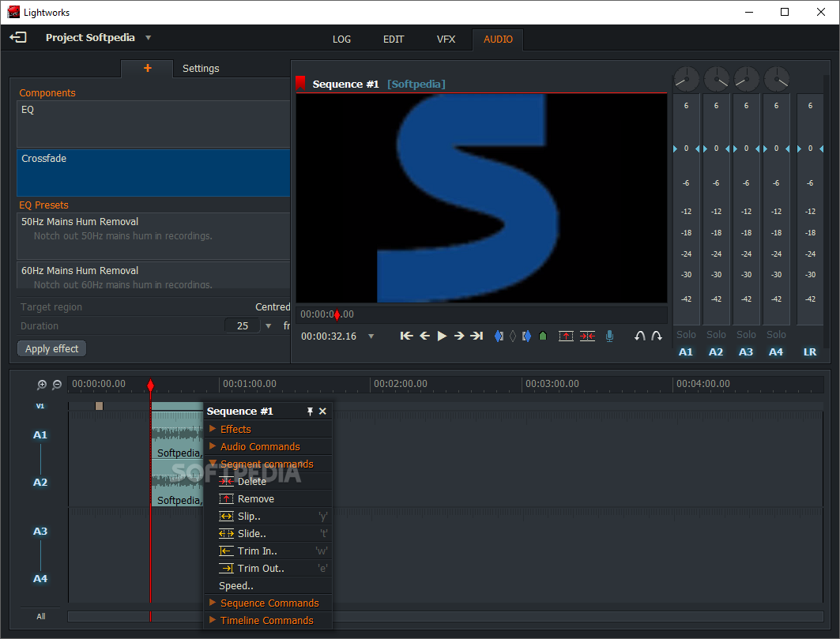Select the Crossfade component
Image resolution: width=840 pixels, height=639 pixels.
pos(153,172)
